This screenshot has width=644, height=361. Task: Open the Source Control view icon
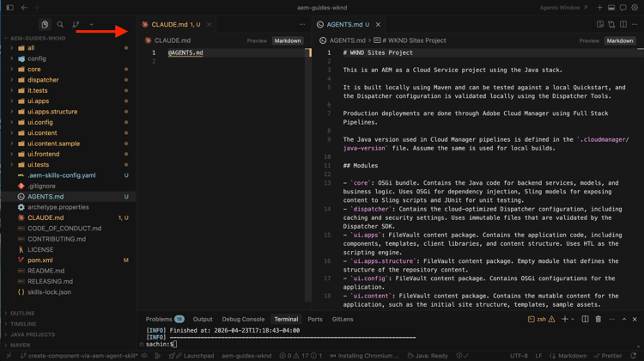point(76,25)
